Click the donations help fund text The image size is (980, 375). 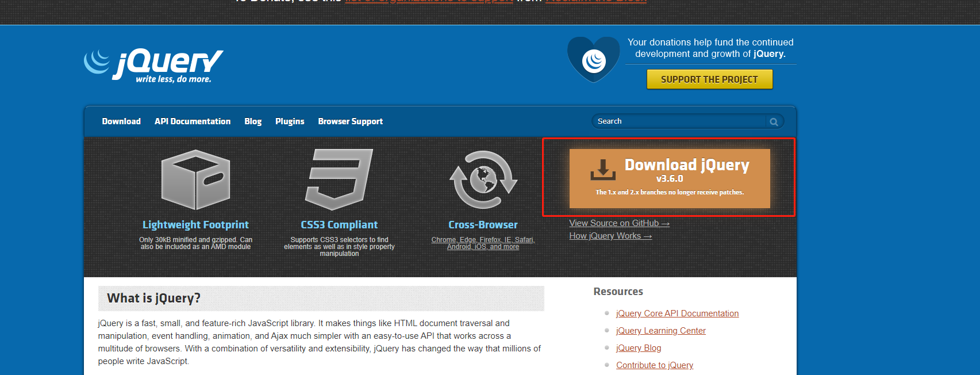click(x=710, y=48)
